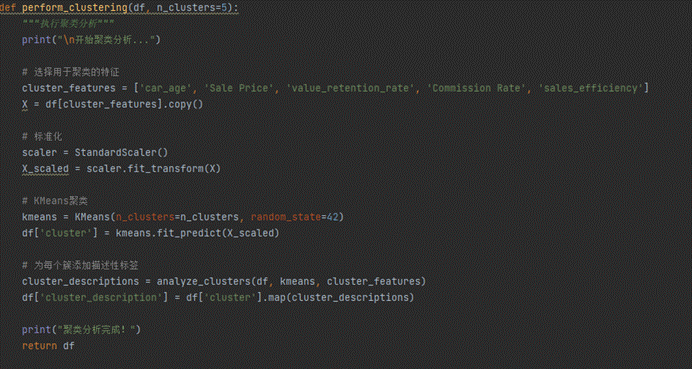
Task: Click the 'value_retention_rate' string literal
Action: pyautogui.click(x=350, y=88)
